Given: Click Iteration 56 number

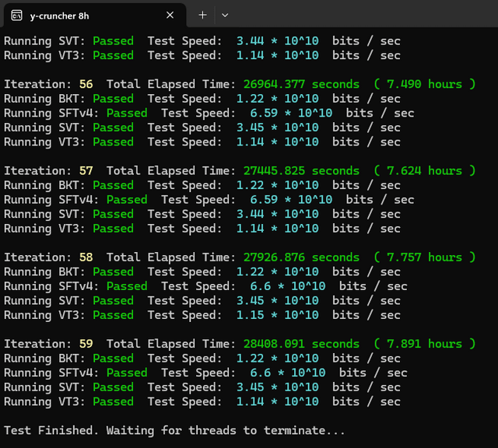Looking at the screenshot, I should tap(86, 84).
